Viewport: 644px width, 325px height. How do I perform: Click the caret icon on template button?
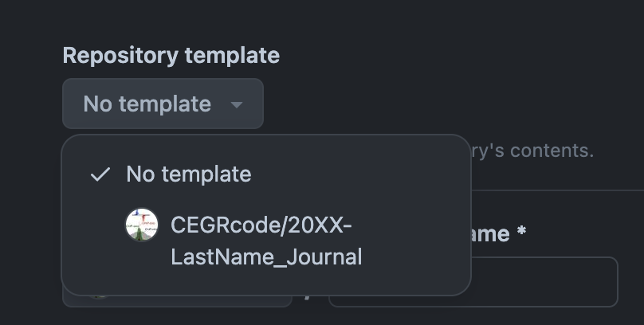coord(236,104)
